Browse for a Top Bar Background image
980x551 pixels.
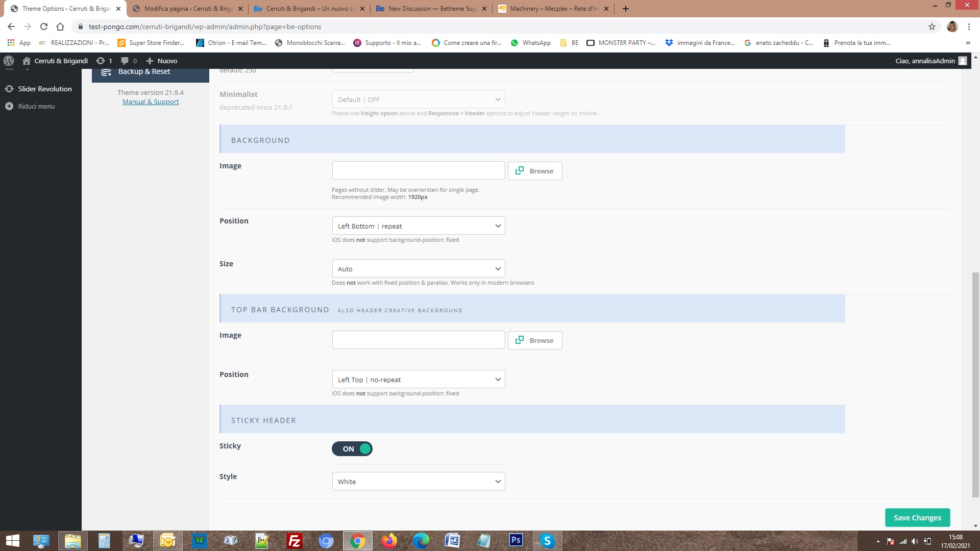pos(535,340)
